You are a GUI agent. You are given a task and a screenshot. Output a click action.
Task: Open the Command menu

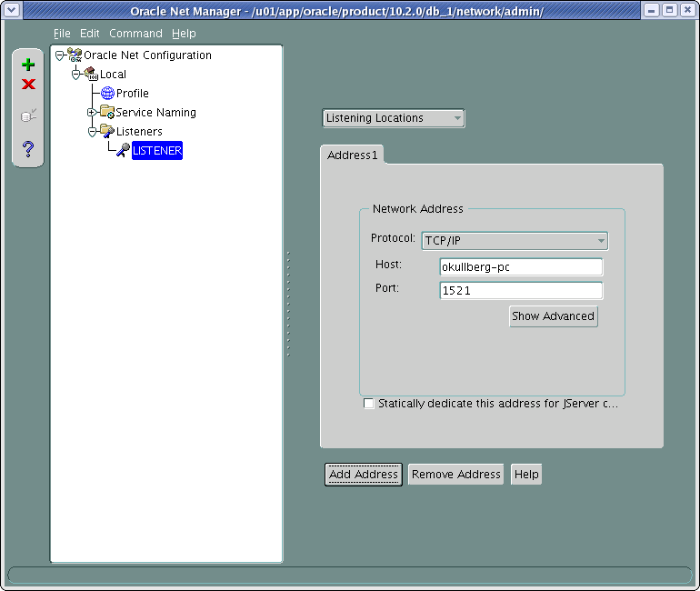[x=135, y=34]
